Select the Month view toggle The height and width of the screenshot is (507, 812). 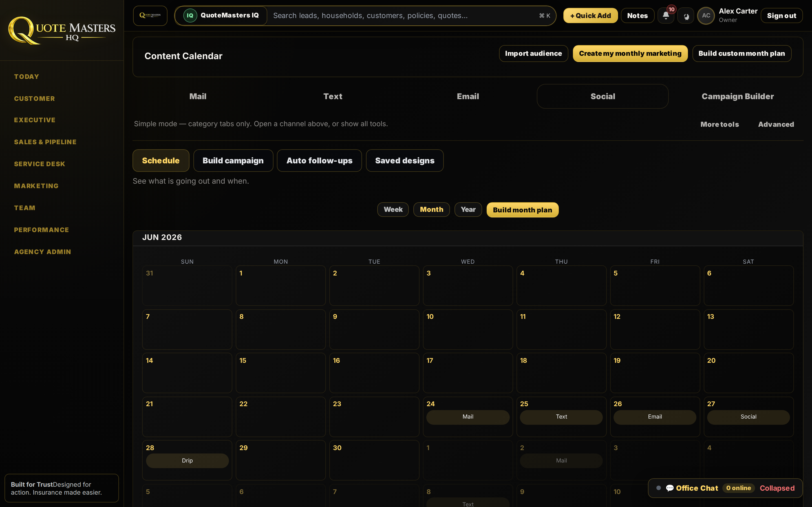pos(431,210)
